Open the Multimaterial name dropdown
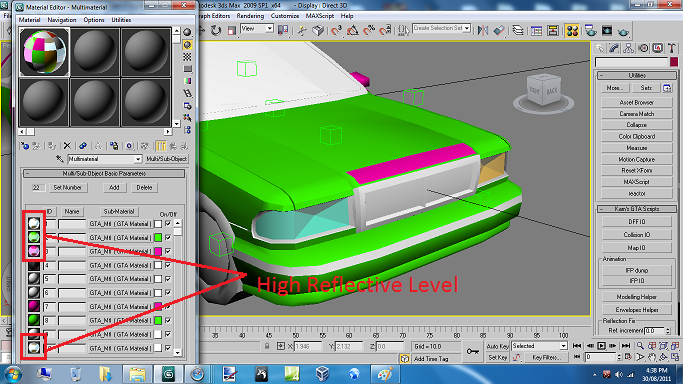This screenshot has height=384, width=683. pyautogui.click(x=138, y=159)
